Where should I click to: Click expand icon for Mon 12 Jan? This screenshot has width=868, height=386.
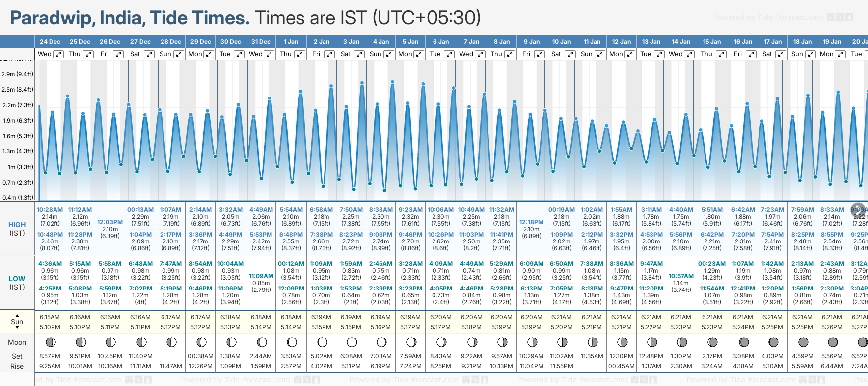coord(630,54)
